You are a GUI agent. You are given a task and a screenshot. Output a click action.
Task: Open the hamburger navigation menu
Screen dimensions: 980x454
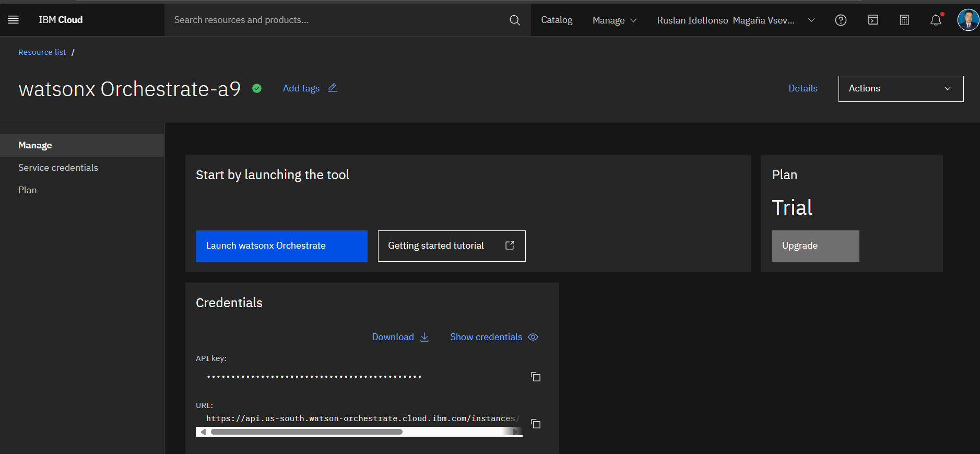[x=14, y=20]
